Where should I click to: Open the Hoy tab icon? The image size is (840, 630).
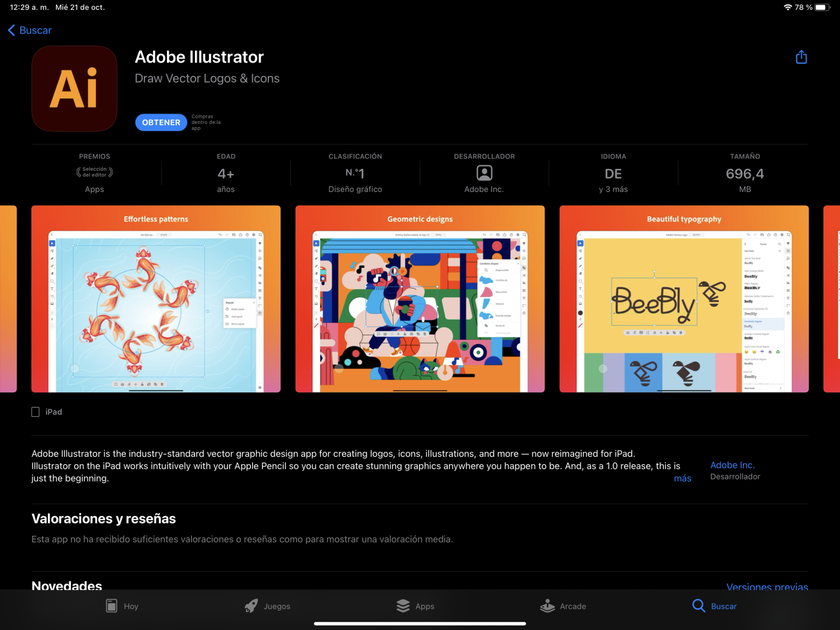point(112,606)
